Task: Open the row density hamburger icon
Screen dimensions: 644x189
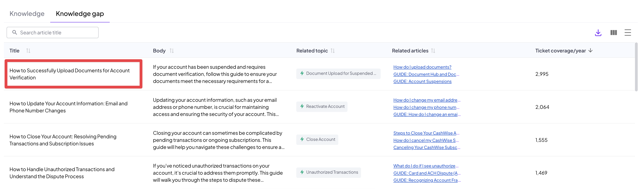Action: point(628,33)
